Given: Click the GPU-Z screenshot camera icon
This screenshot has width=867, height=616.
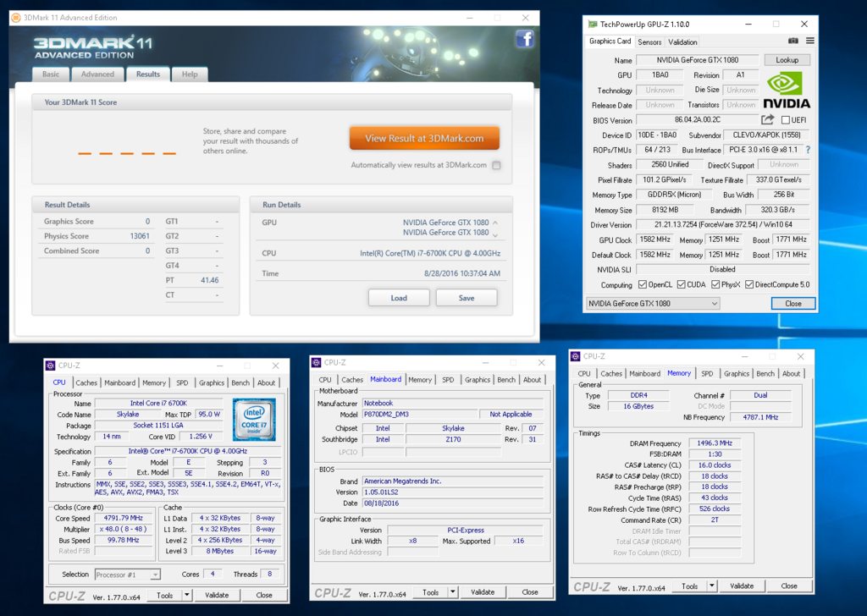Looking at the screenshot, I should click(x=792, y=41).
